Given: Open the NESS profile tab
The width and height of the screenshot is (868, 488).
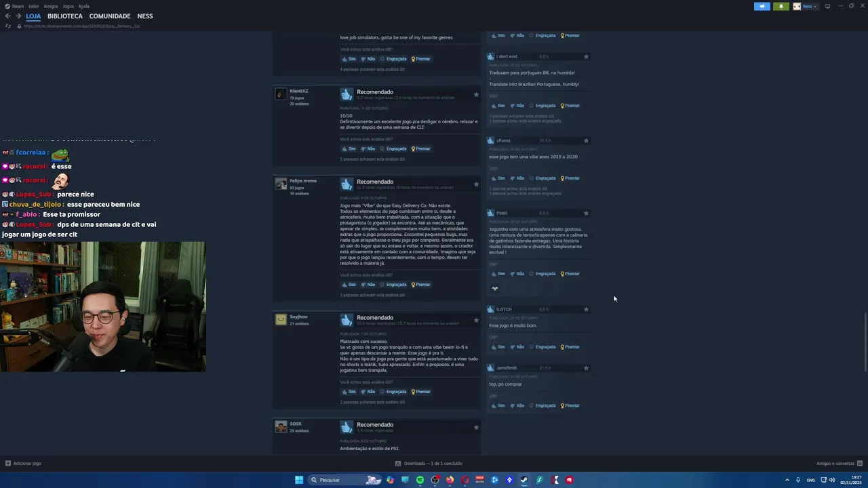Looking at the screenshot, I should [145, 16].
